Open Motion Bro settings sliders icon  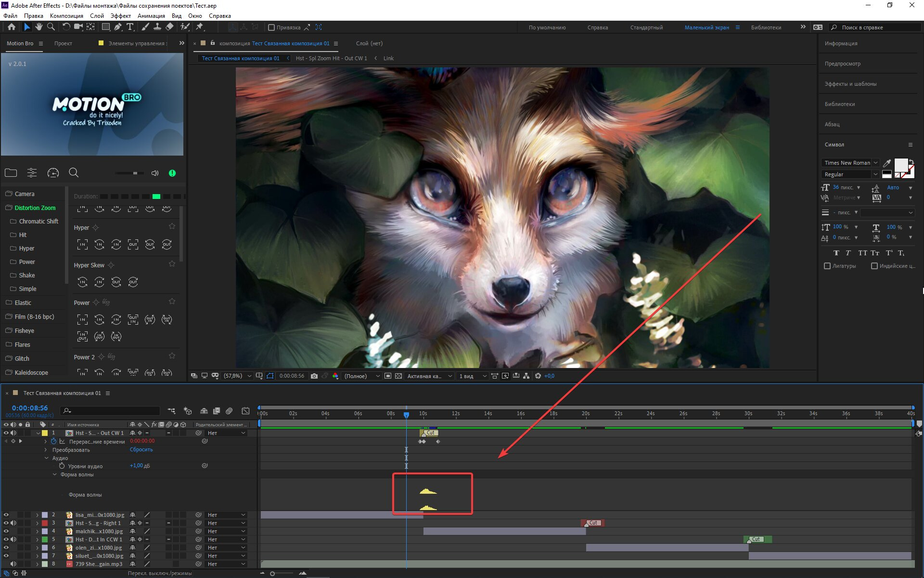32,173
